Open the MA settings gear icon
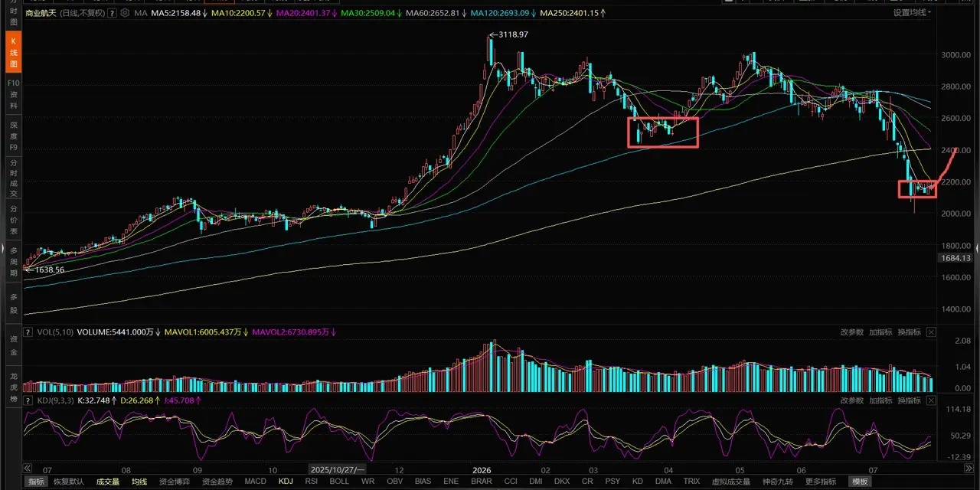 point(125,14)
